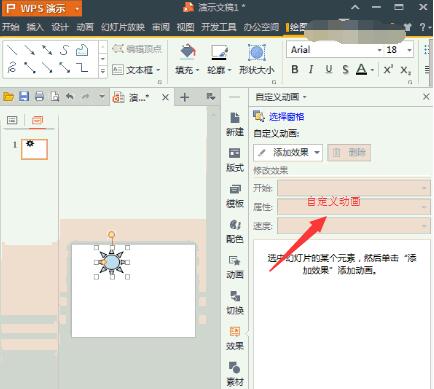
Task: Click the 删除 button
Action: coord(349,153)
